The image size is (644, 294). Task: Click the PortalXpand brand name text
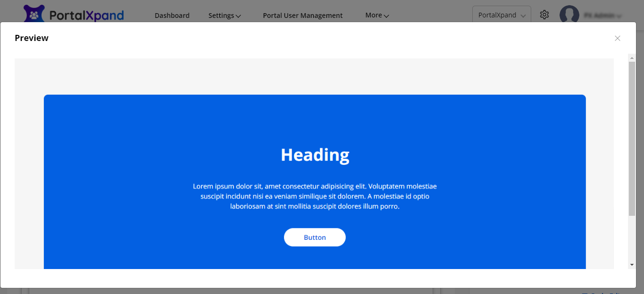(x=86, y=16)
